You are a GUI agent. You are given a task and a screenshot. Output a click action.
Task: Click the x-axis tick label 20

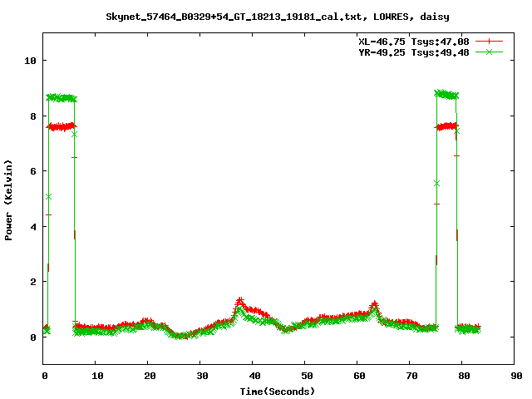point(150,376)
